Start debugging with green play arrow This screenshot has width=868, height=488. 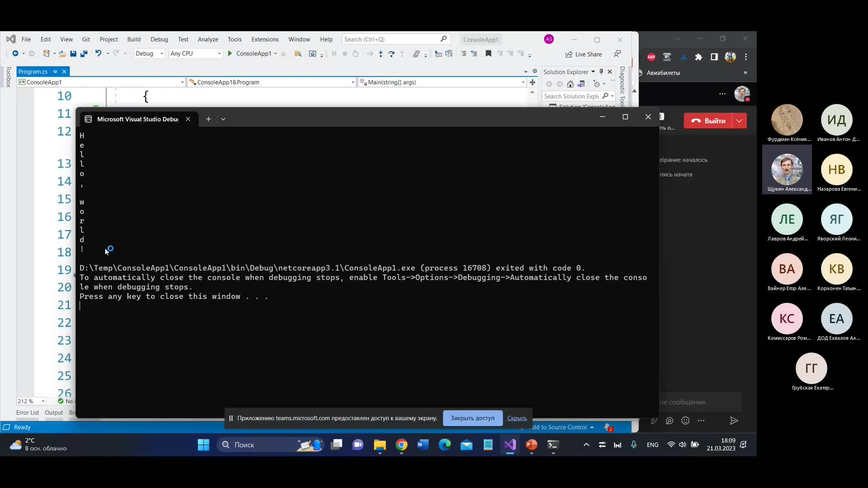point(230,53)
